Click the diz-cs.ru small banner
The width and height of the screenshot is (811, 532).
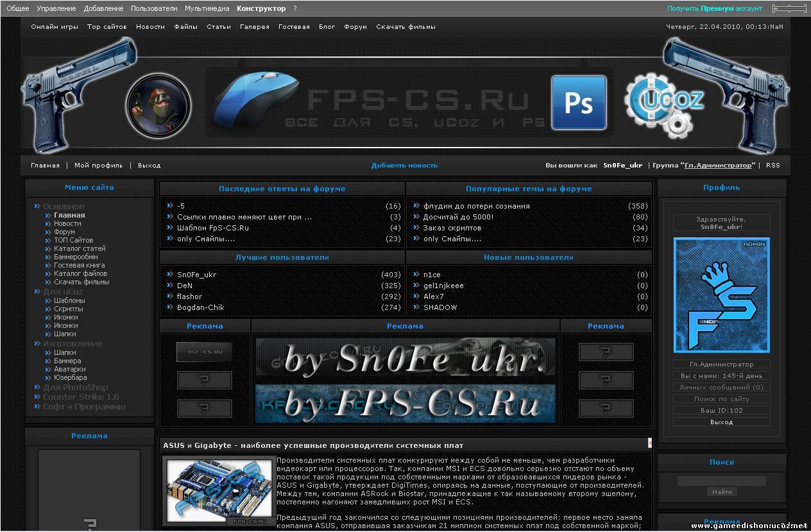[204, 352]
